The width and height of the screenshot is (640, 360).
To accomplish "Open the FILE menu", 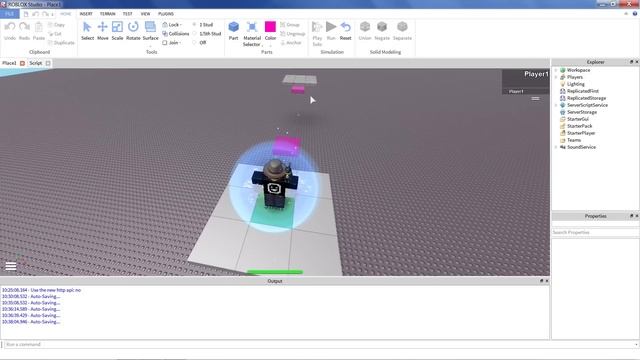I will (9, 14).
